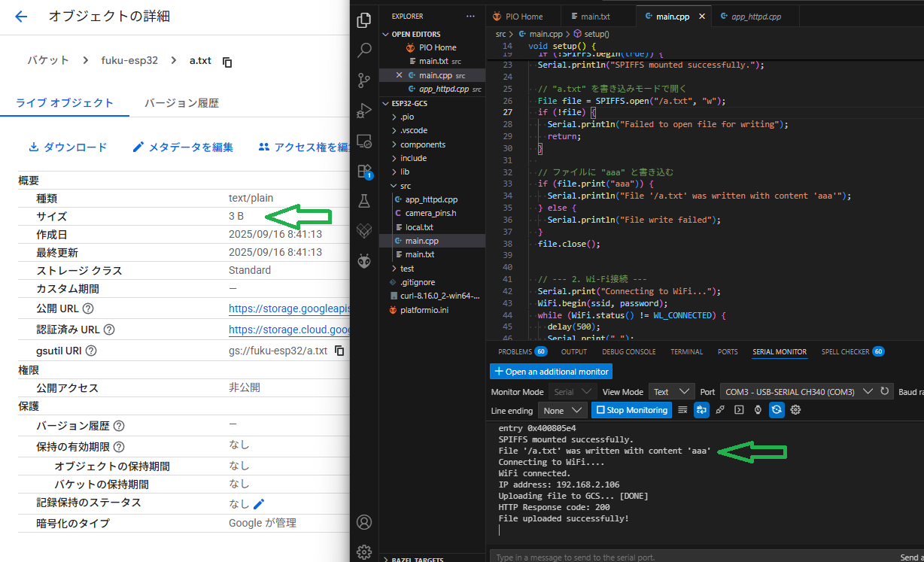Open Run and Debug view
The image size is (924, 562).
364,111
